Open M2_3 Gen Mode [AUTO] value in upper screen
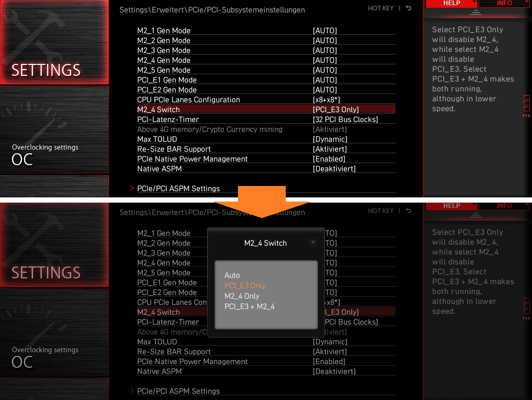Screen dimensions: 532x400 click(325, 50)
